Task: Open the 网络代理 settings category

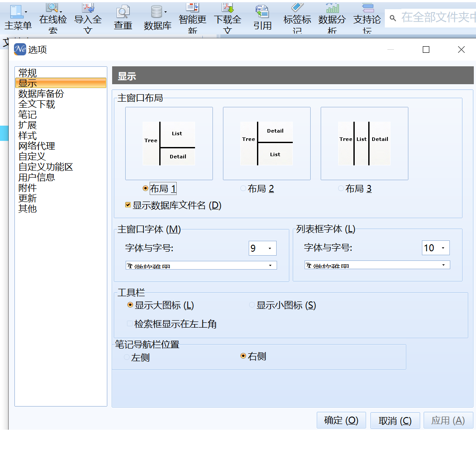Action: click(37, 146)
